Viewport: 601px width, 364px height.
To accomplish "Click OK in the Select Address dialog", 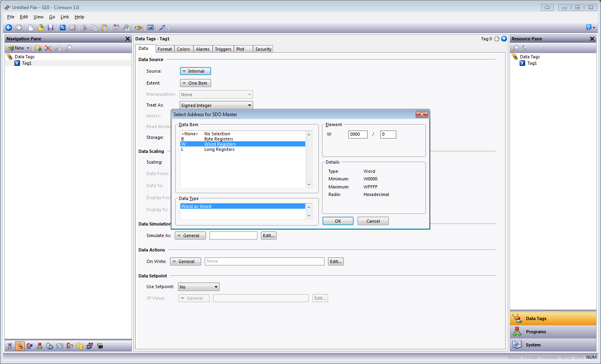I will pos(338,221).
